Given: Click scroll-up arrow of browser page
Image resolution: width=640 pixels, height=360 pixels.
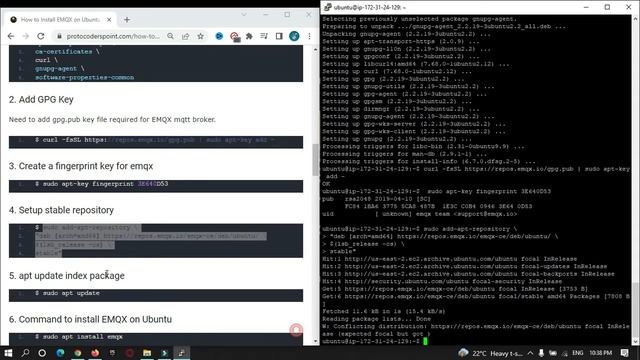Looking at the screenshot, I should point(315,49).
